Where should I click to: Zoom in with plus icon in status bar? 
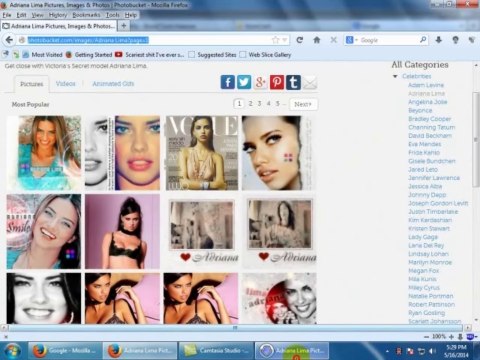point(451,337)
